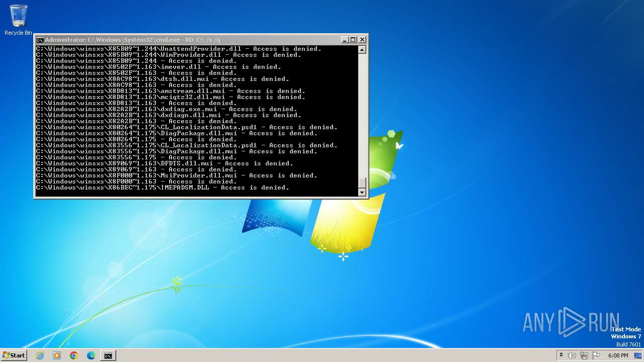
Task: Click the Show desktop button
Action: [x=638, y=355]
